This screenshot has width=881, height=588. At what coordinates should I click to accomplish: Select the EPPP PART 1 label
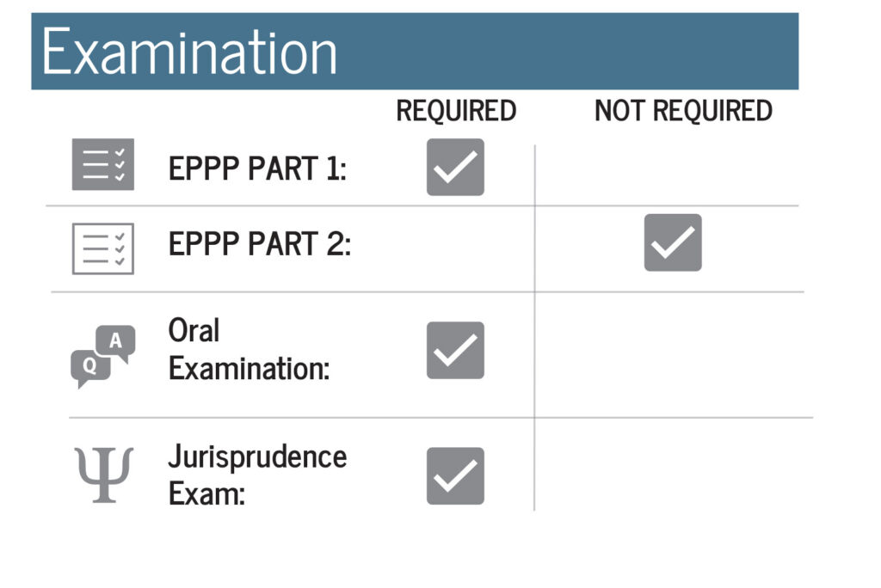click(x=257, y=168)
